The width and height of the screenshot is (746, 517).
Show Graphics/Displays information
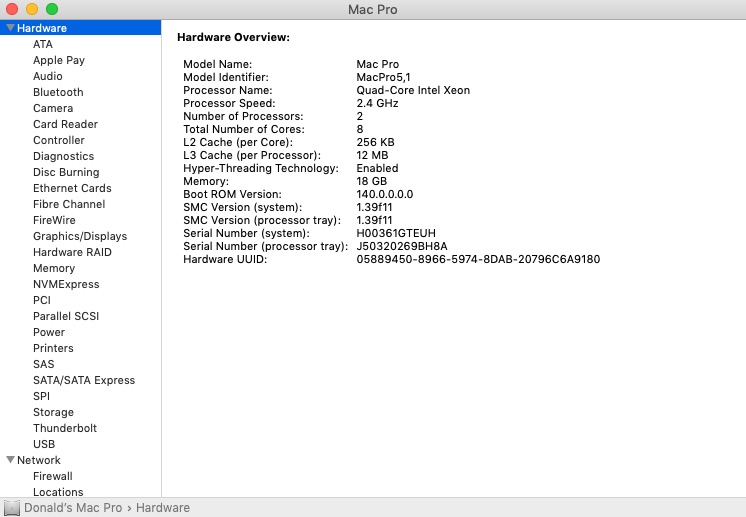(80, 236)
